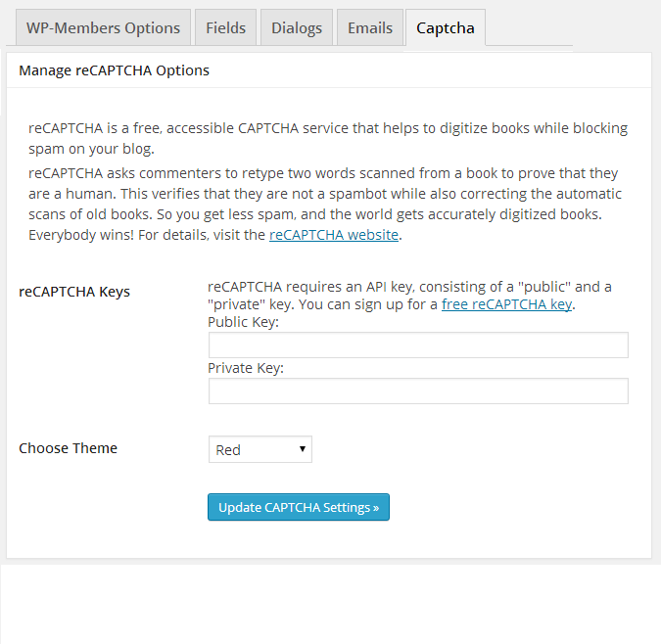661x644 pixels.
Task: Click the Manage reCAPTCHA Options heading
Action: tap(114, 70)
